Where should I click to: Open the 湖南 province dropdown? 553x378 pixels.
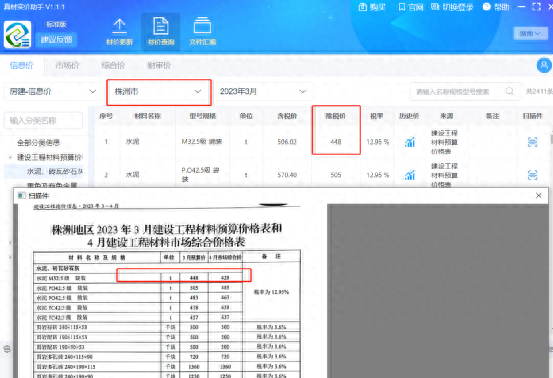(530, 33)
